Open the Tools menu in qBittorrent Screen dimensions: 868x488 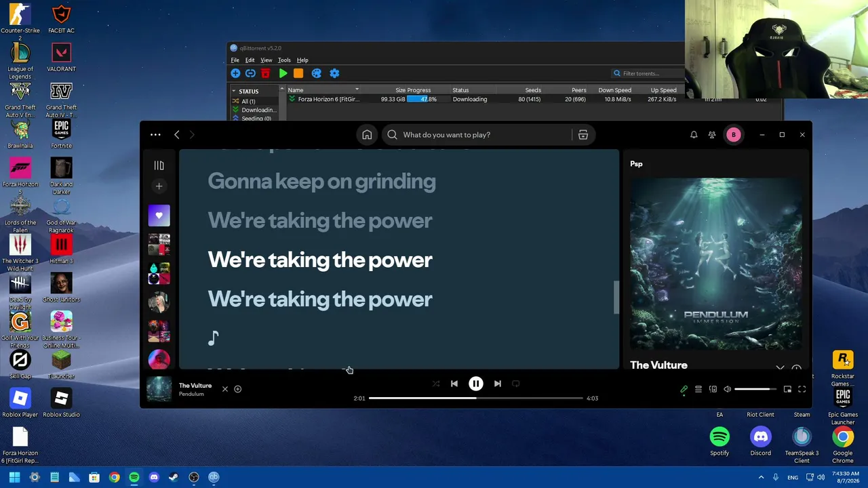(284, 60)
